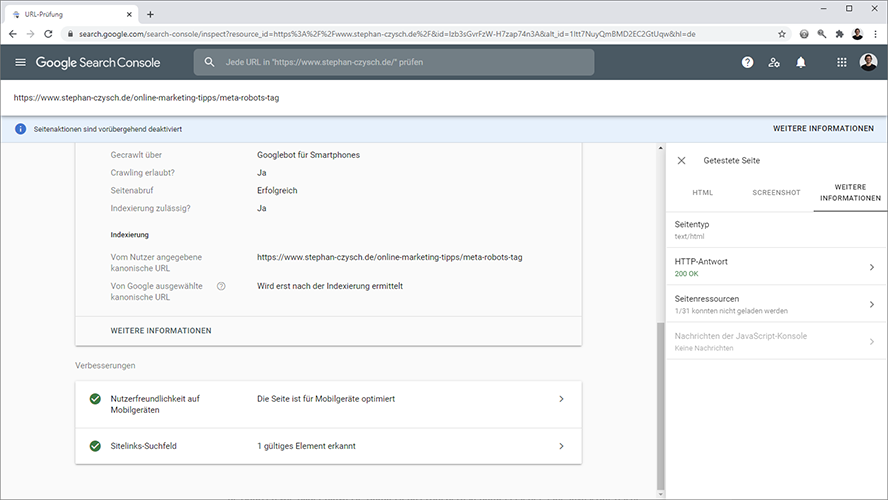
Task: Reload the current page
Action: tap(48, 34)
